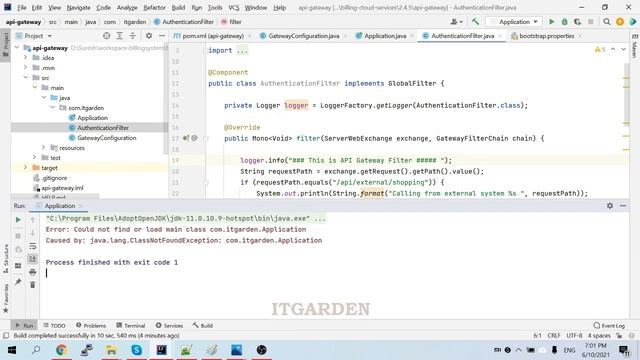This screenshot has width=640, height=360.
Task: Open the VCS menu
Action: tap(233, 7)
